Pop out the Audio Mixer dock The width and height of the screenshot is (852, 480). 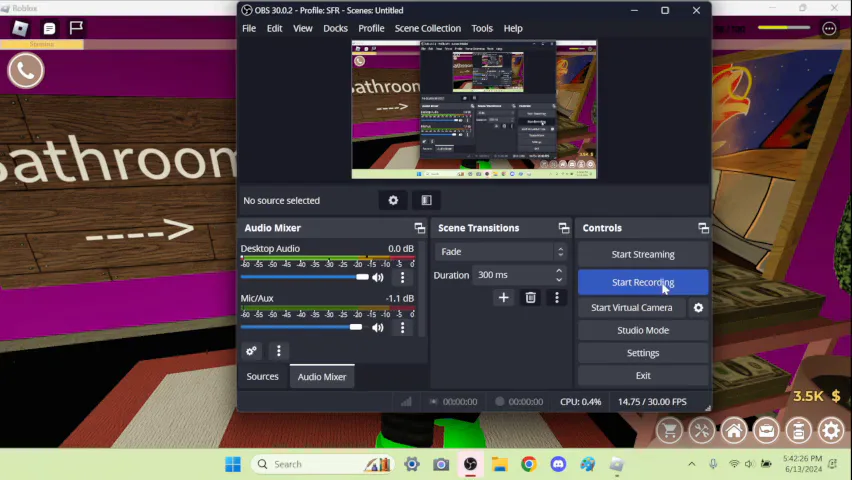click(419, 228)
